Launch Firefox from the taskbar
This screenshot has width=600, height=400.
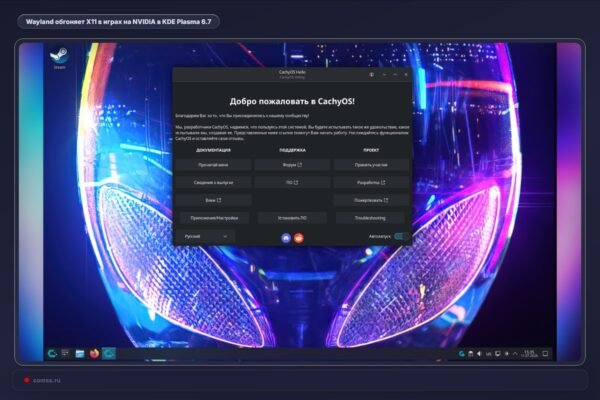(x=94, y=354)
